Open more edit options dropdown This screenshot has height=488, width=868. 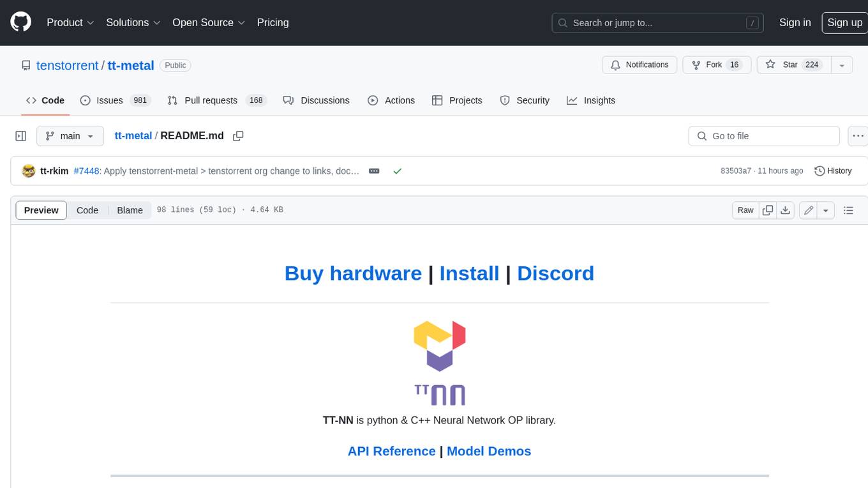tap(826, 210)
